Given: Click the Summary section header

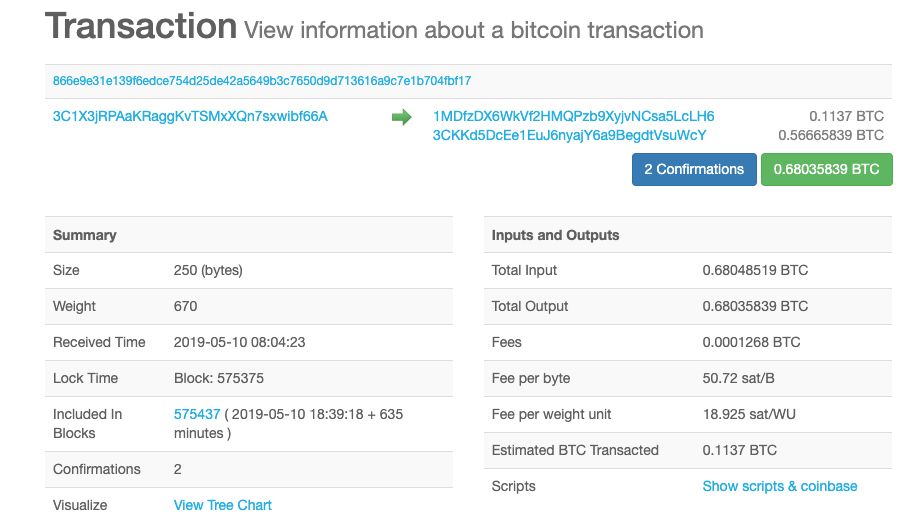Looking at the screenshot, I should pyautogui.click(x=249, y=235).
